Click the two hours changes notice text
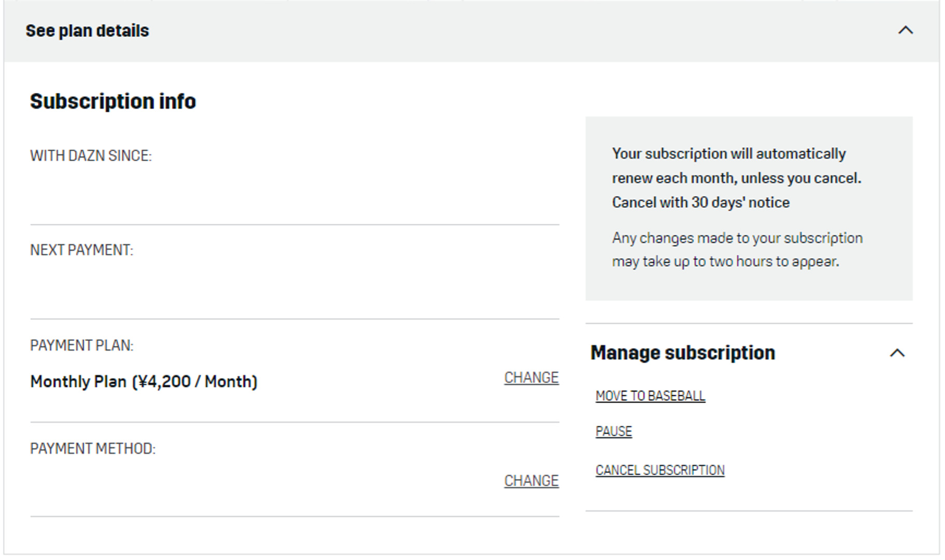The width and height of the screenshot is (945, 560). pyautogui.click(x=737, y=250)
